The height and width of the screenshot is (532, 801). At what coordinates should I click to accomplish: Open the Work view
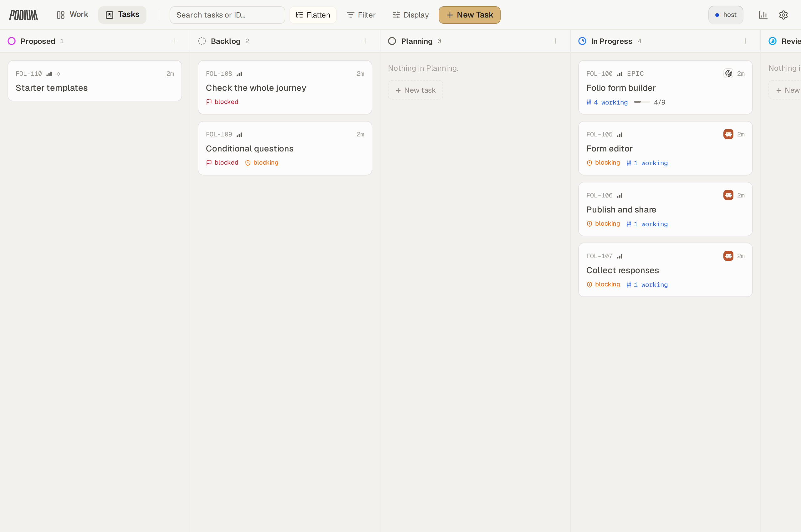[x=73, y=15]
